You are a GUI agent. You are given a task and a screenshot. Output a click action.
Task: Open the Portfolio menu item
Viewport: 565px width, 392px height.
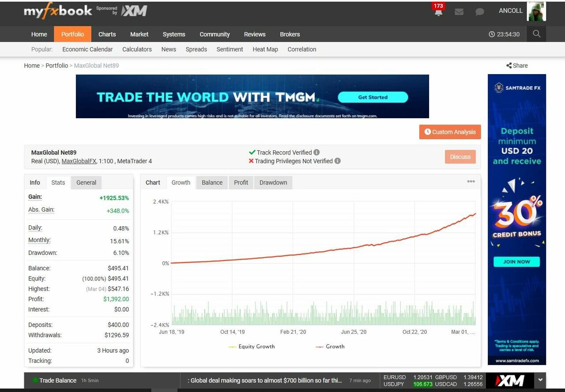[x=72, y=34]
